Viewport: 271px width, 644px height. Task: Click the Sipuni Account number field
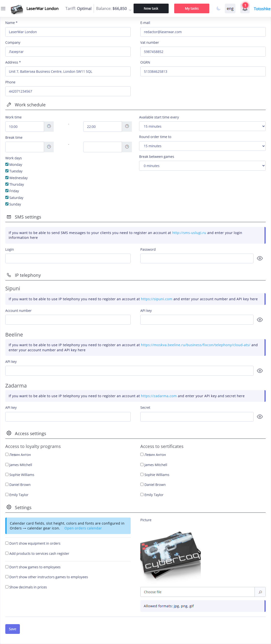click(x=68, y=320)
